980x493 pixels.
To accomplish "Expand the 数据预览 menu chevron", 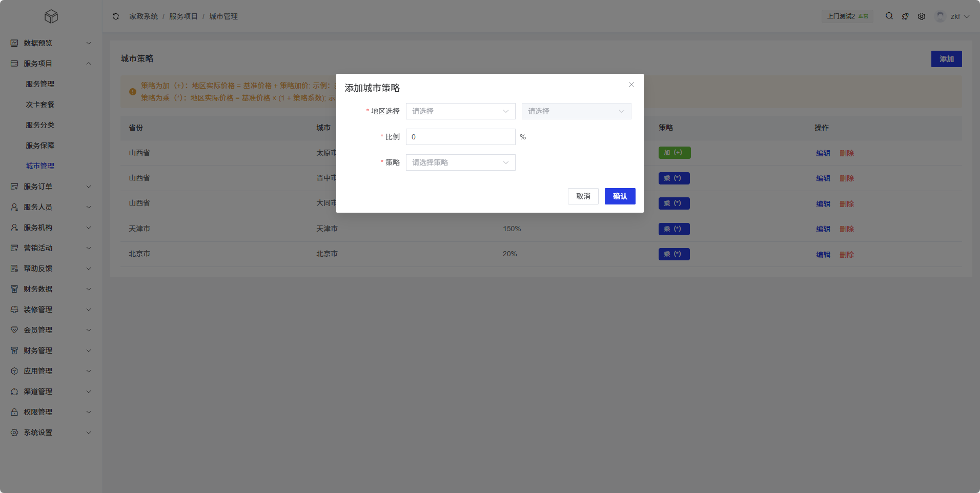I will 89,43.
